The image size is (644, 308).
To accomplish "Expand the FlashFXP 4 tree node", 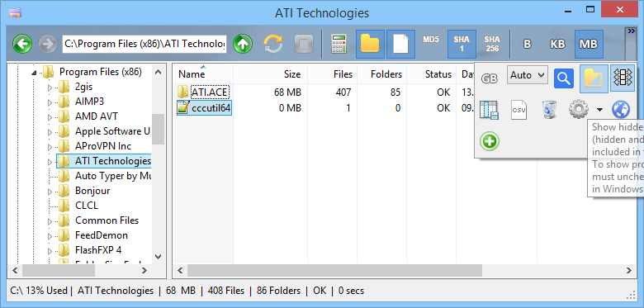I will [x=50, y=250].
